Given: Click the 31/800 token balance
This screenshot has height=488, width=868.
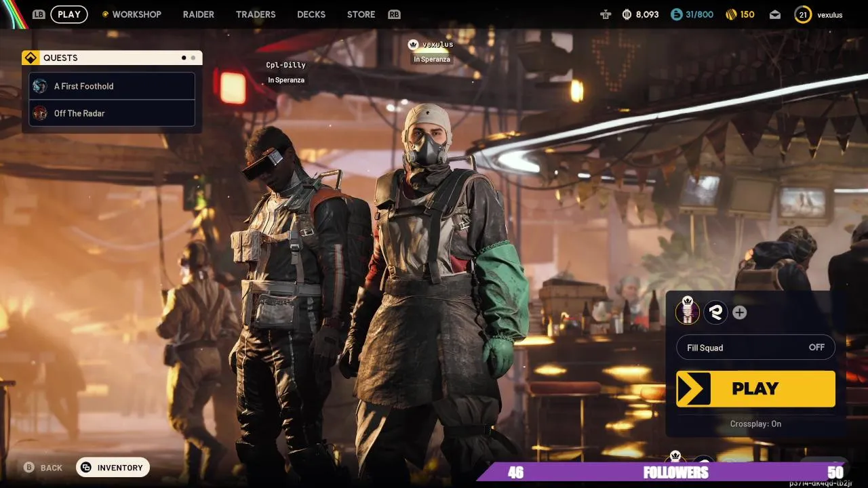Looking at the screenshot, I should point(699,14).
